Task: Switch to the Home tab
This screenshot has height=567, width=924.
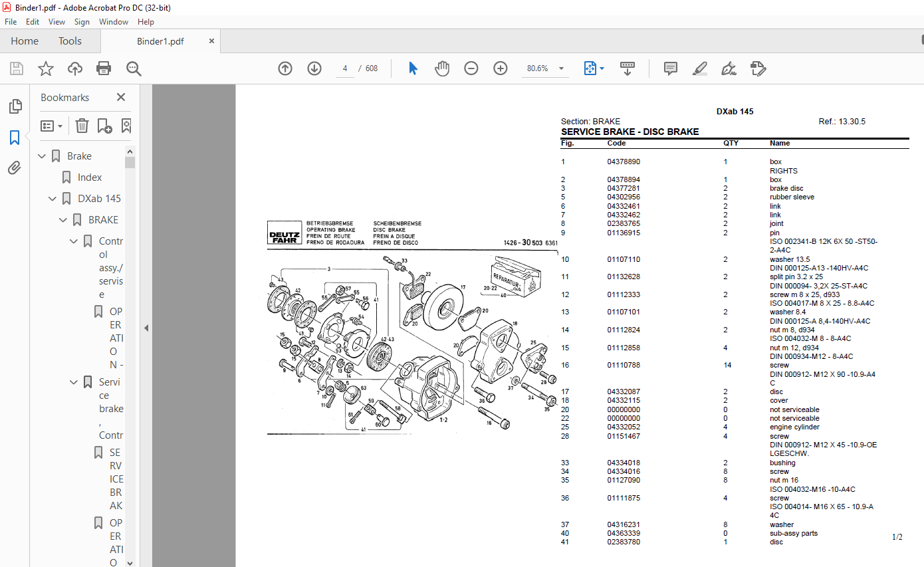Action: 25,41
